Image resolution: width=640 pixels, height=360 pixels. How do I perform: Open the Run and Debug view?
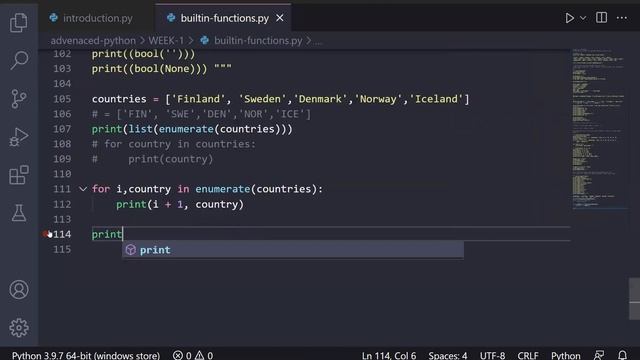(x=19, y=137)
